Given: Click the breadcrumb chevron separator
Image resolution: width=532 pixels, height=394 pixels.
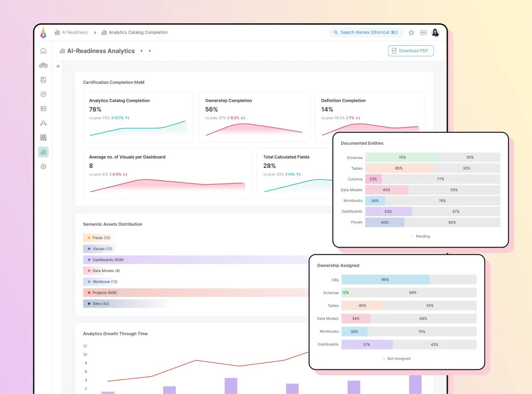Looking at the screenshot, I should coord(94,33).
